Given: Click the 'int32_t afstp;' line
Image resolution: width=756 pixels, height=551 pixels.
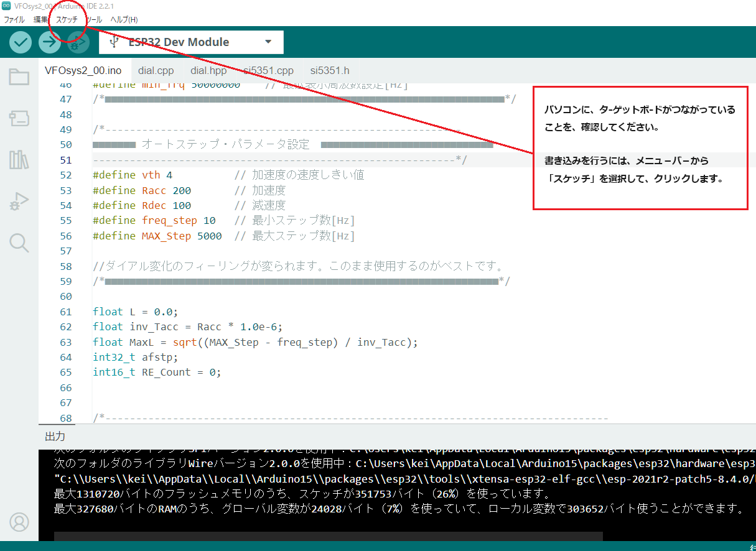Looking at the screenshot, I should 136,357.
